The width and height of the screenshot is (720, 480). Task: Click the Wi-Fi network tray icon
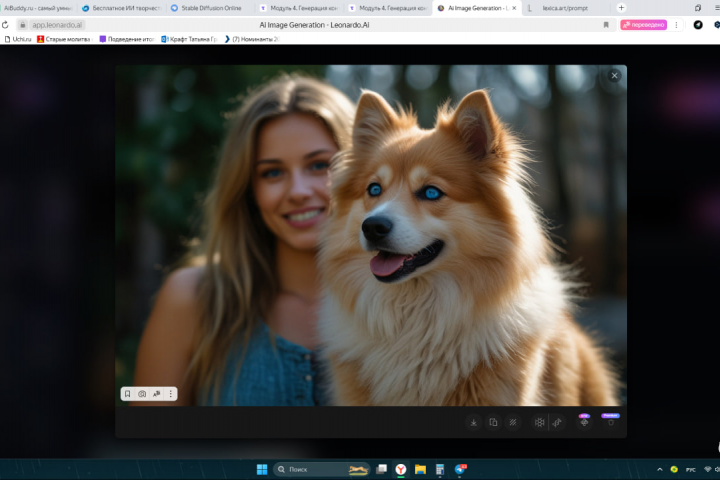coord(708,469)
